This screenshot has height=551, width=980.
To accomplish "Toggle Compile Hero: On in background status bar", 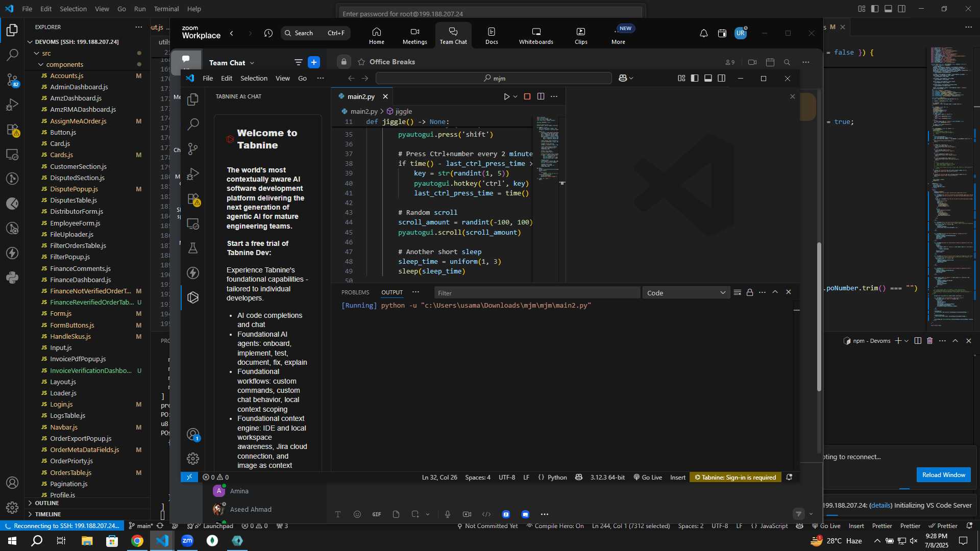I will (555, 526).
